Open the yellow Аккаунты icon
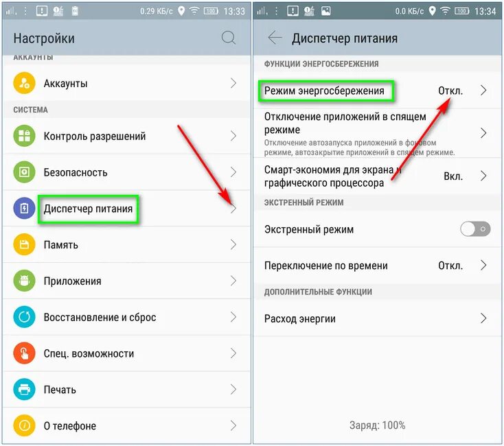 coord(24,83)
